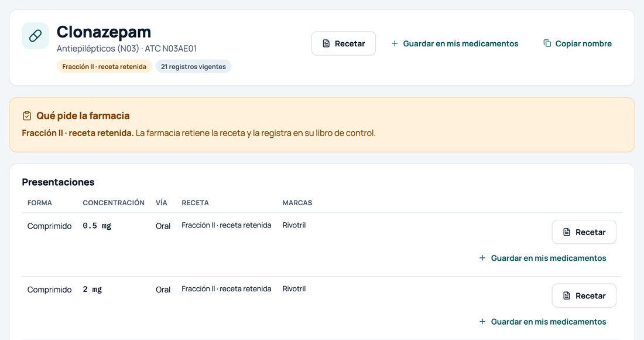Click the plus icon next to header Guardar en mis medicamentos
The height and width of the screenshot is (340, 644).
(395, 43)
